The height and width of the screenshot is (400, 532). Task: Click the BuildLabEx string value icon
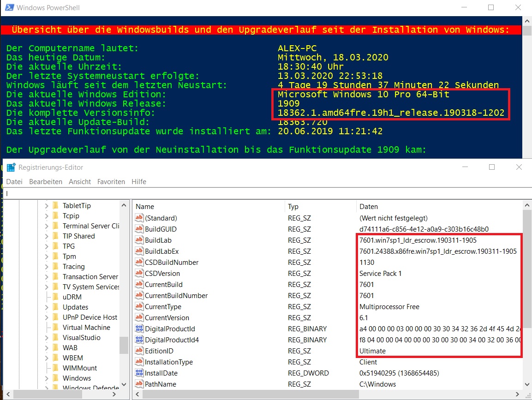coord(139,251)
